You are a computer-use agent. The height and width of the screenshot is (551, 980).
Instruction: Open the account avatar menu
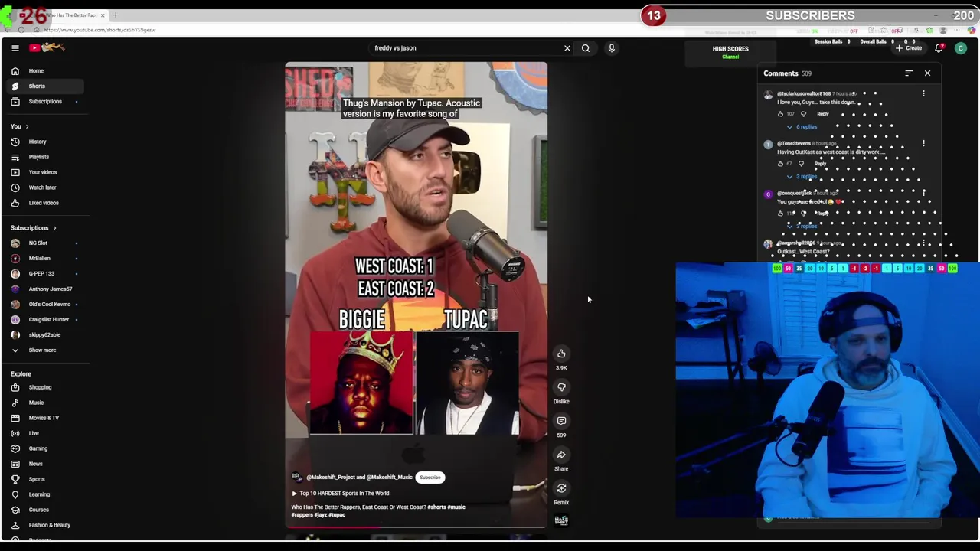coord(961,48)
